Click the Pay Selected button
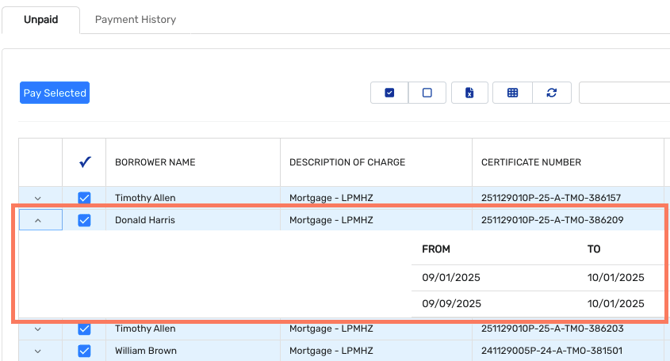 pos(55,93)
